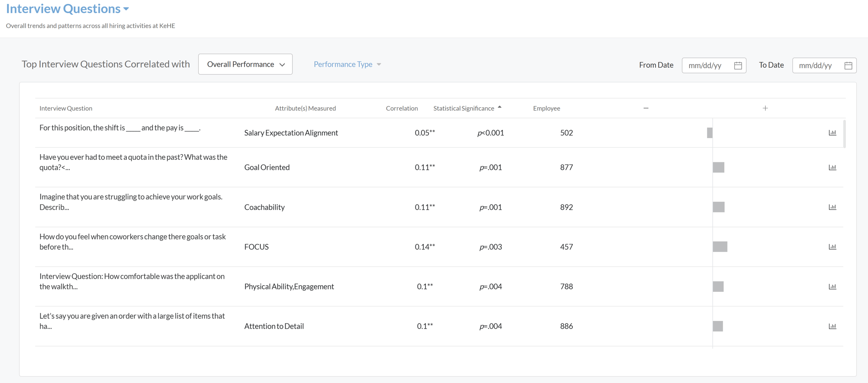This screenshot has height=383, width=868.
Task: Click employee count 886
Action: click(566, 327)
